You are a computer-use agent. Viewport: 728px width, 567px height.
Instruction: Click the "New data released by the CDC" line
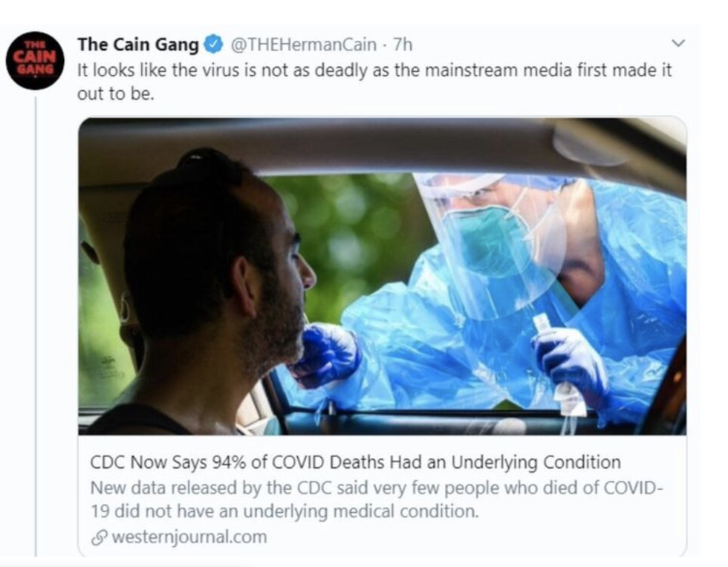pos(375,487)
